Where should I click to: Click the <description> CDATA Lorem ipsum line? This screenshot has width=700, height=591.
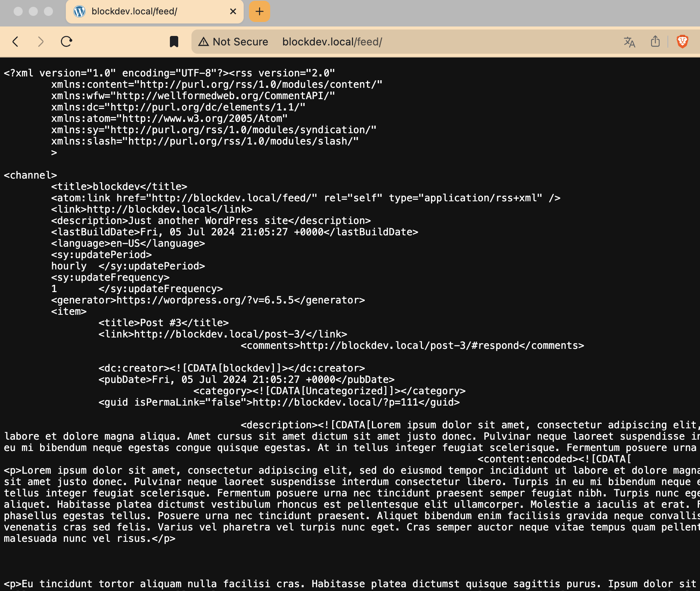pos(470,425)
